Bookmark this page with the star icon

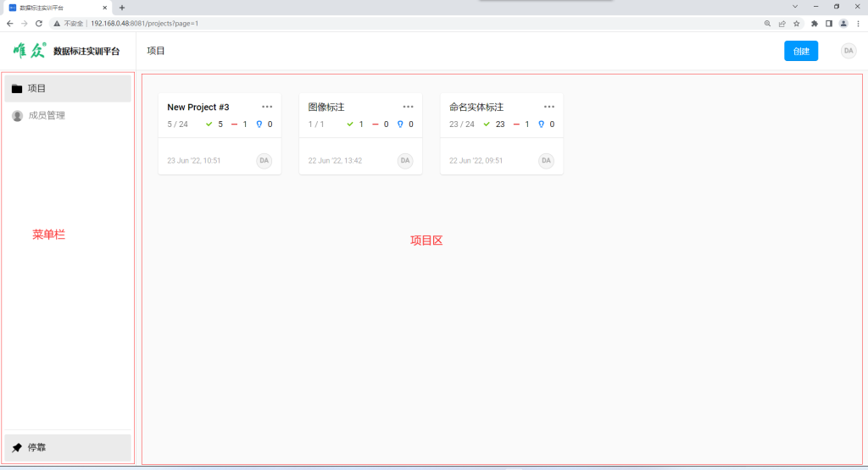pyautogui.click(x=796, y=23)
